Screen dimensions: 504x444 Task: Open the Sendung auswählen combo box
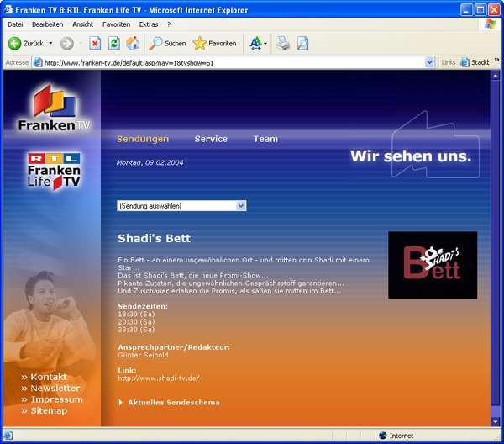coord(181,206)
